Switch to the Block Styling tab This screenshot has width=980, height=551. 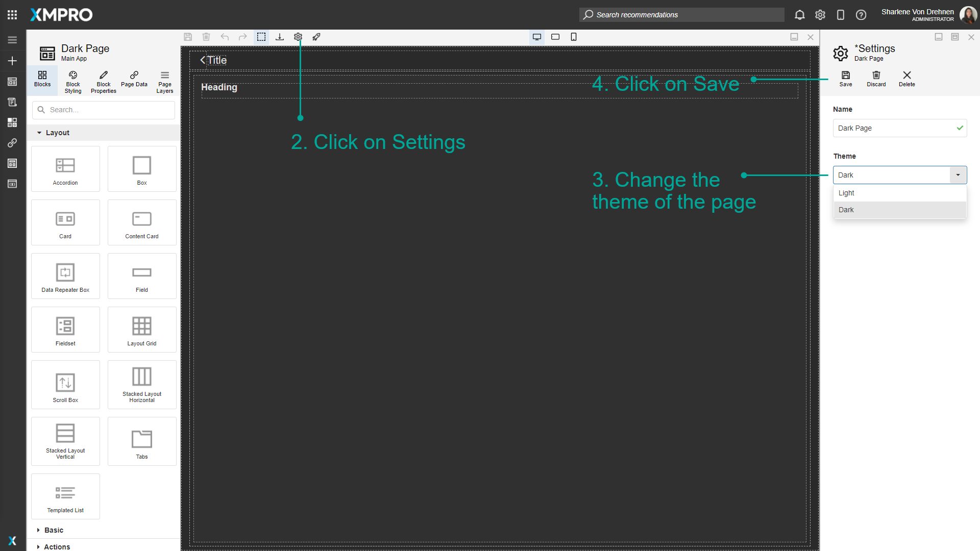tap(72, 81)
